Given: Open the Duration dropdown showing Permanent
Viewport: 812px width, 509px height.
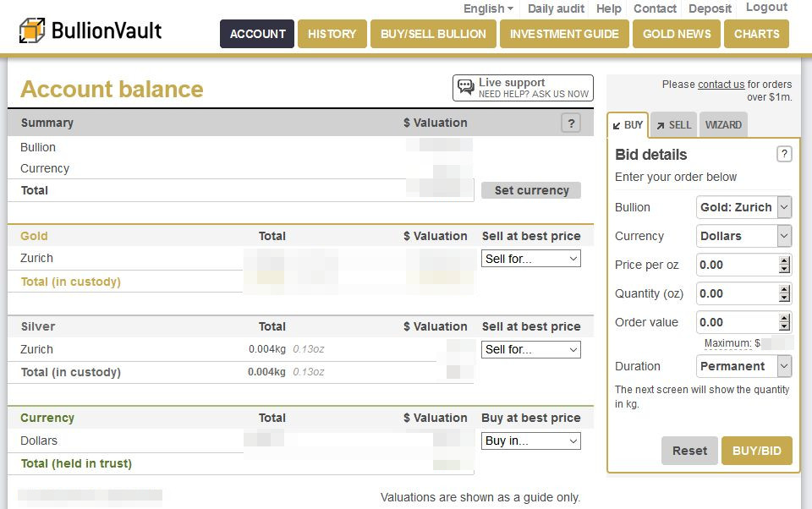Looking at the screenshot, I should coord(743,366).
